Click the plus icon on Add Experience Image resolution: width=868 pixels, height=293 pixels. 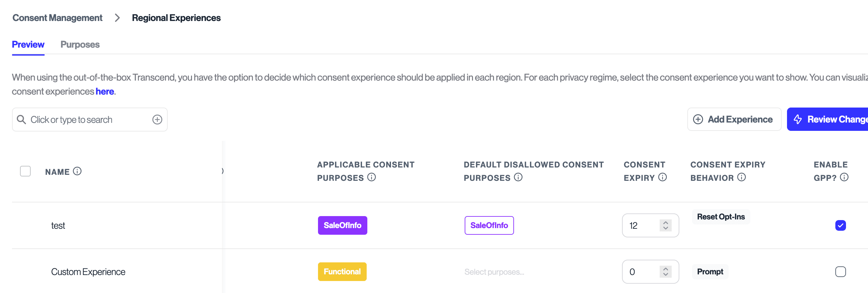pos(698,120)
